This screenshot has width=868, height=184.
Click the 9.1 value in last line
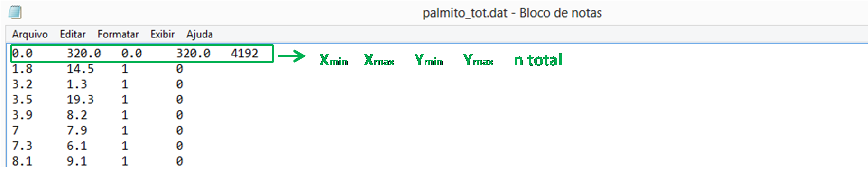(77, 161)
